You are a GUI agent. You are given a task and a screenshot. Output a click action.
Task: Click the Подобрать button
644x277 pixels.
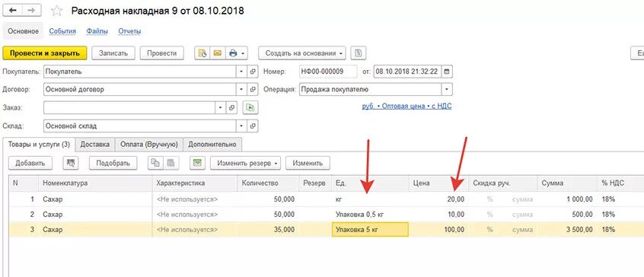coord(113,163)
